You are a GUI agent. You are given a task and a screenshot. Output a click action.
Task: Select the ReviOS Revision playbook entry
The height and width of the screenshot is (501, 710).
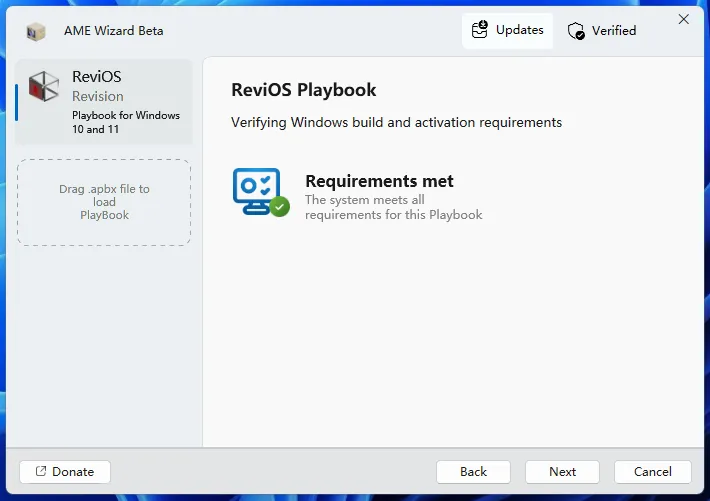tap(104, 102)
